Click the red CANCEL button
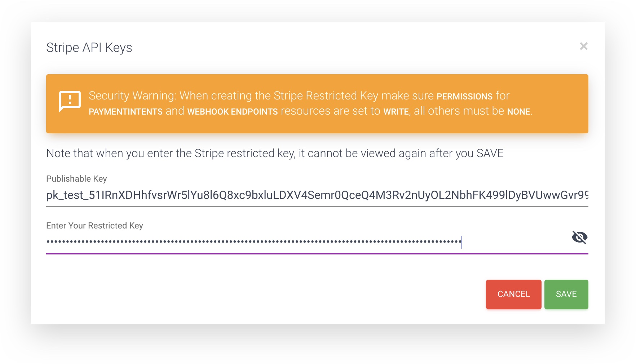The image size is (636, 364). [513, 294]
